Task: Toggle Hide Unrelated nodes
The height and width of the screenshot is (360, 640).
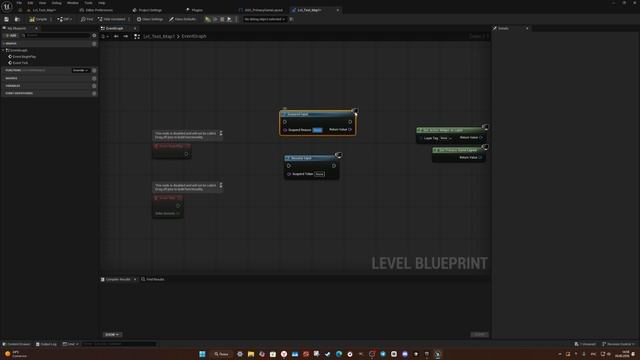Action: [111, 19]
